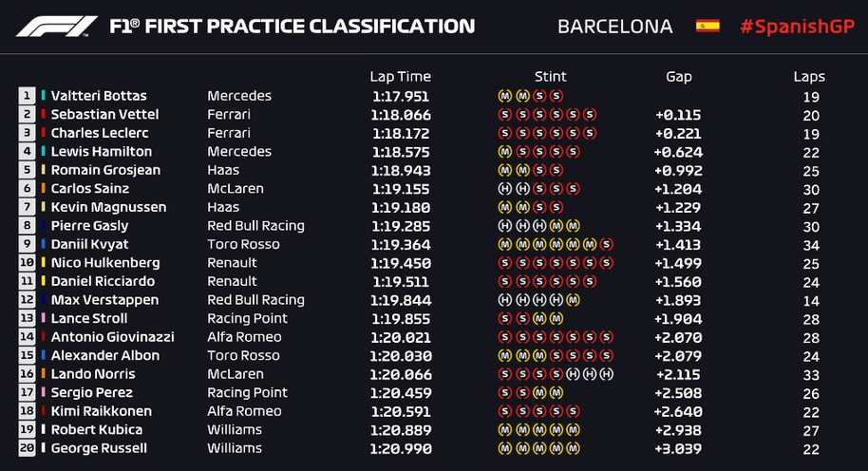Click the Red Bull Racing team for Gasly
Screen dimensions: 868x471
click(255, 226)
